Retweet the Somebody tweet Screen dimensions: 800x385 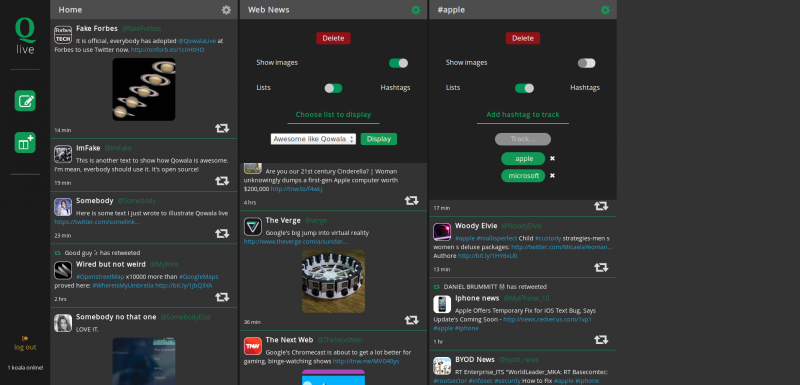(x=222, y=233)
